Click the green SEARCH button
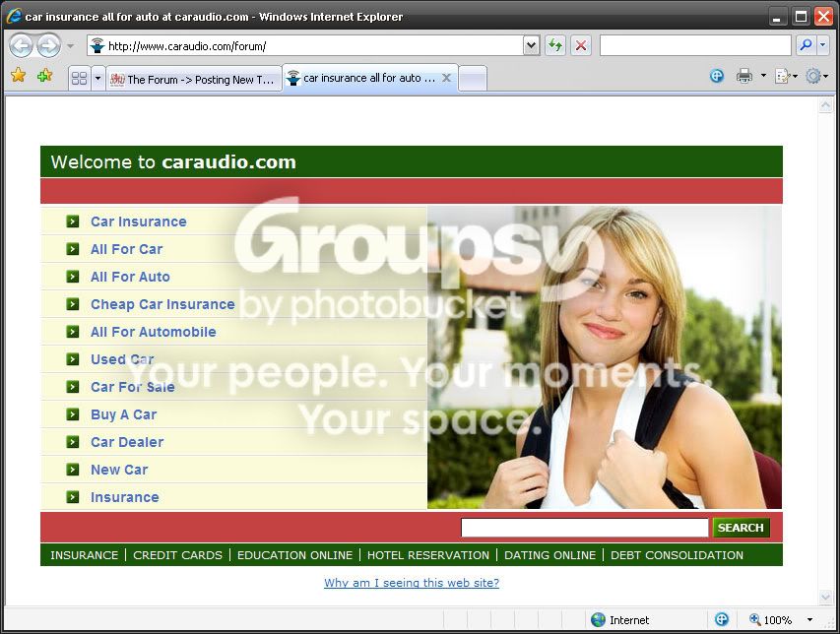Screen dimensions: 840x634 [x=741, y=528]
